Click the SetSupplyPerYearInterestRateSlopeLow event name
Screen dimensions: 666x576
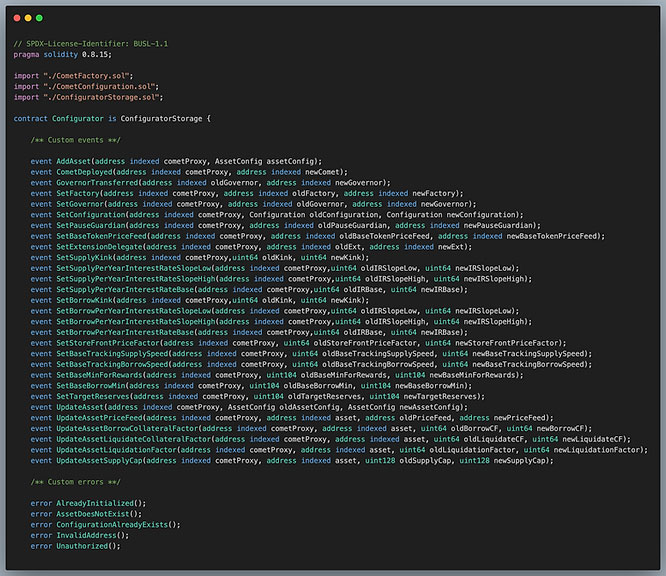click(x=133, y=268)
